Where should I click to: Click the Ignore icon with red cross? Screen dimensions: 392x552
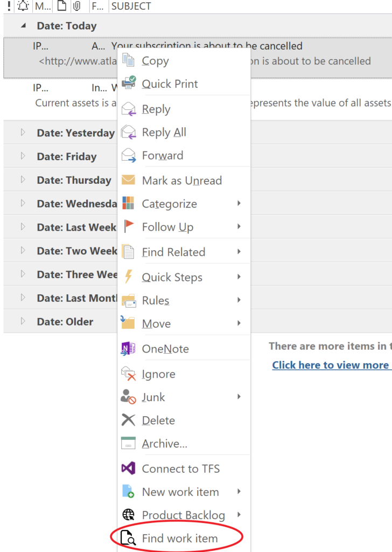click(x=129, y=374)
